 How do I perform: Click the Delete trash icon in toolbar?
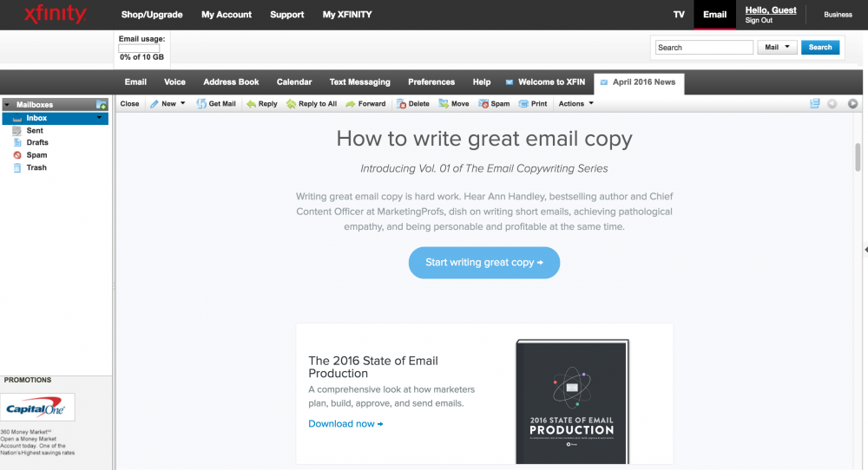pos(401,103)
